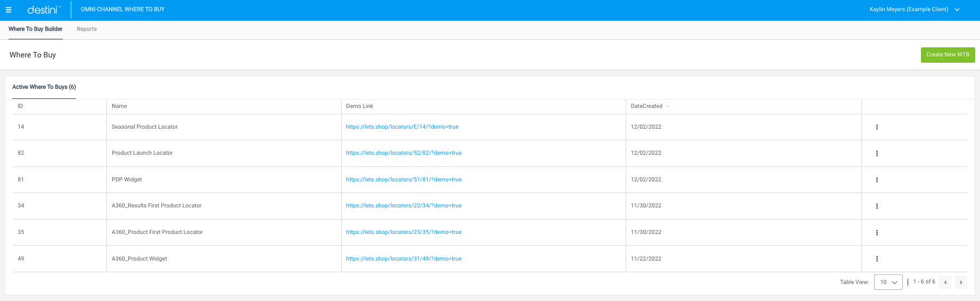Click the Name column header

[x=119, y=106]
